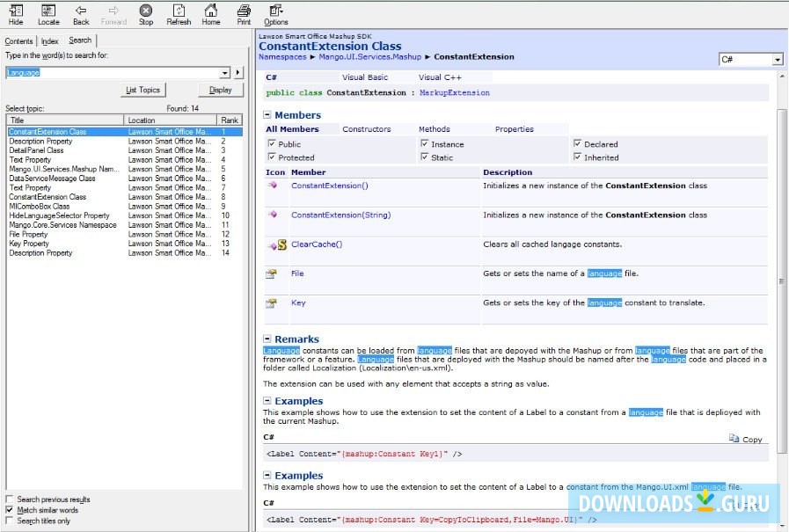Viewport: 789px width, 532px height.
Task: Expand the search word history dropdown
Action: click(x=225, y=73)
